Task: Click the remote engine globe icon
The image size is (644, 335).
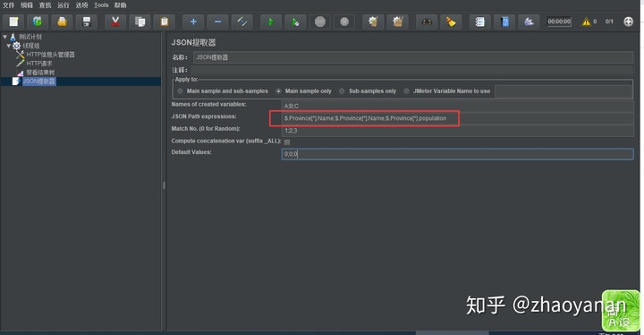Action: 628,21
